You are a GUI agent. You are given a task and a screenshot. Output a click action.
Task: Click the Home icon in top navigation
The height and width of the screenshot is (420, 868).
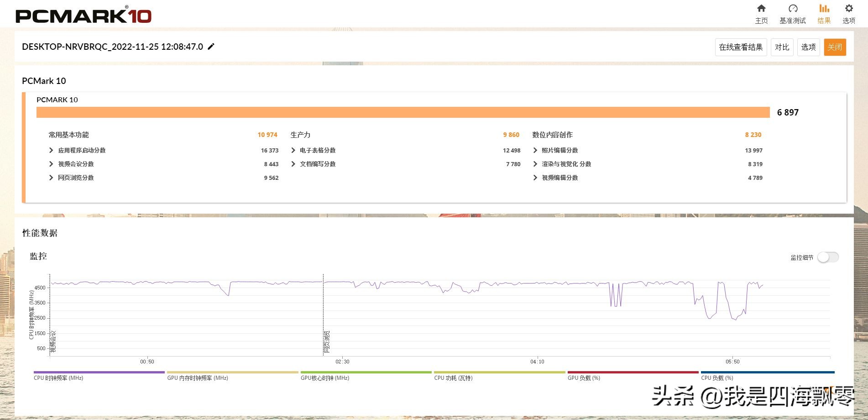pos(761,9)
